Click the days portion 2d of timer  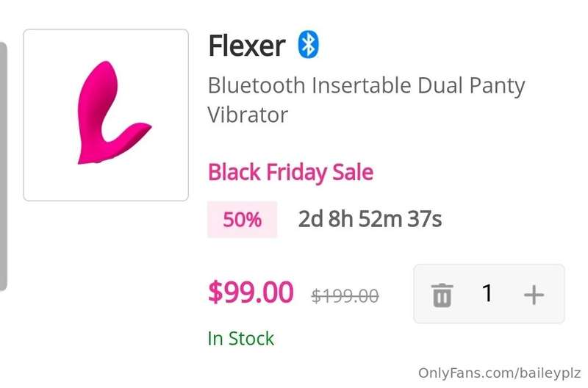[x=310, y=219]
